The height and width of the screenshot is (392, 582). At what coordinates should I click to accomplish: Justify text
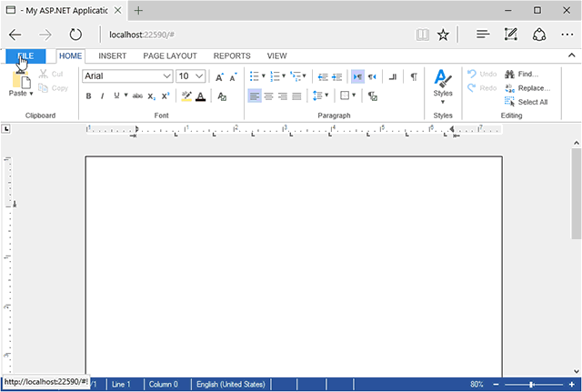(296, 96)
